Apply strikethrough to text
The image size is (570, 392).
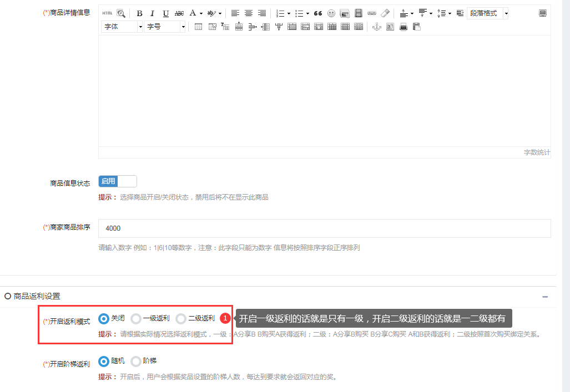click(179, 13)
